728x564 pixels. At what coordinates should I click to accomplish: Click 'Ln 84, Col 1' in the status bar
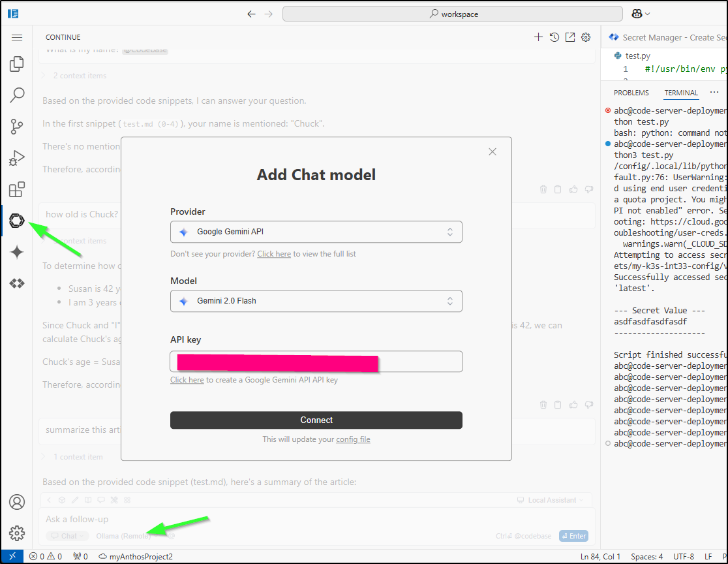pos(600,557)
